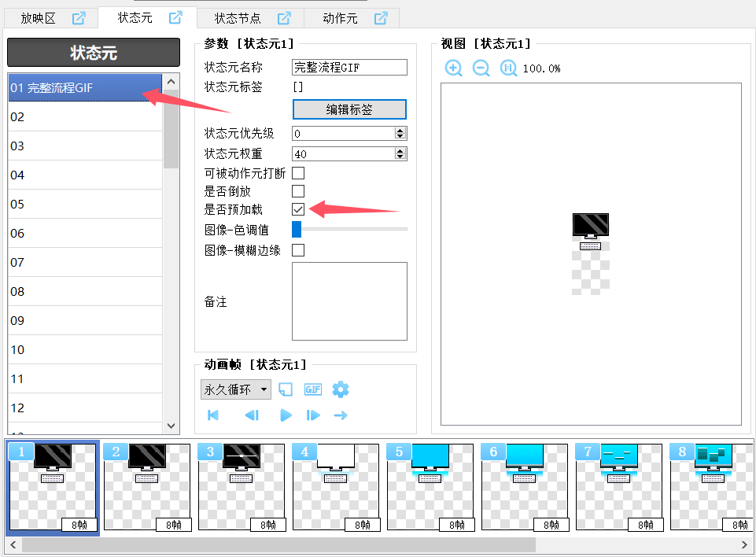756x557 pixels.
Task: Click the blank page icon beside 永久循环
Action: pyautogui.click(x=286, y=389)
